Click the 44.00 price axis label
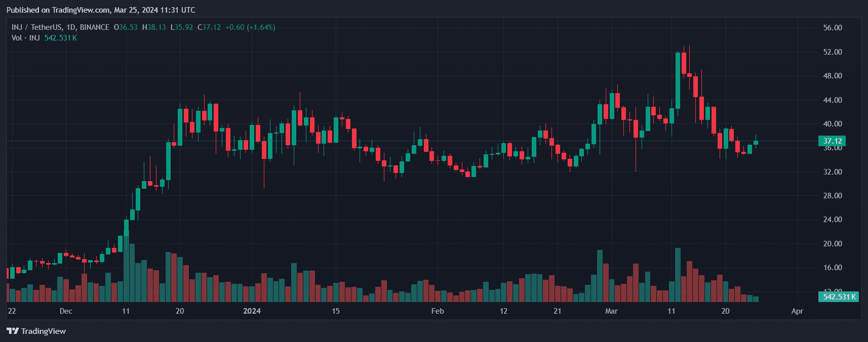This screenshot has height=342, width=868. 833,100
